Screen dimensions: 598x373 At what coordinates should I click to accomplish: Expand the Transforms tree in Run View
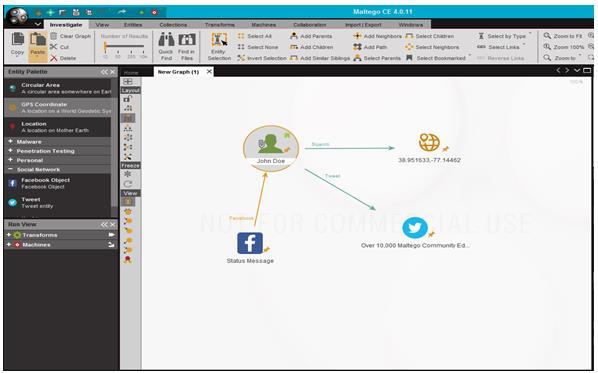point(9,235)
